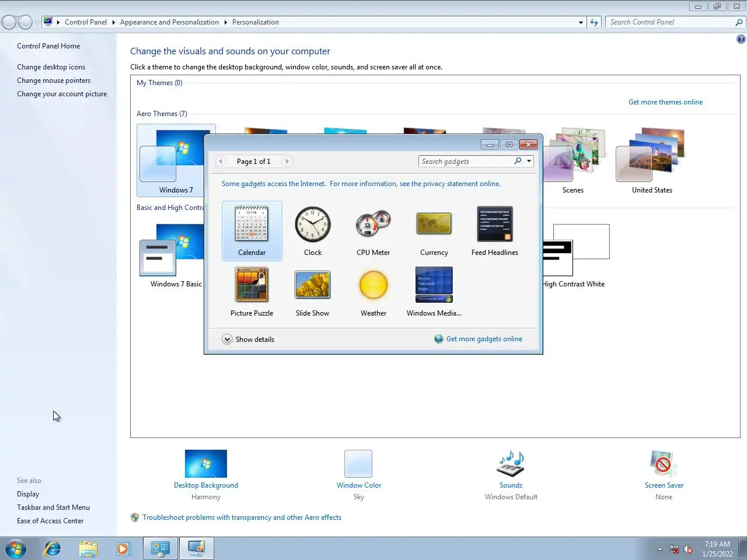Show hidden system tray icons
747x560 pixels.
659,549
